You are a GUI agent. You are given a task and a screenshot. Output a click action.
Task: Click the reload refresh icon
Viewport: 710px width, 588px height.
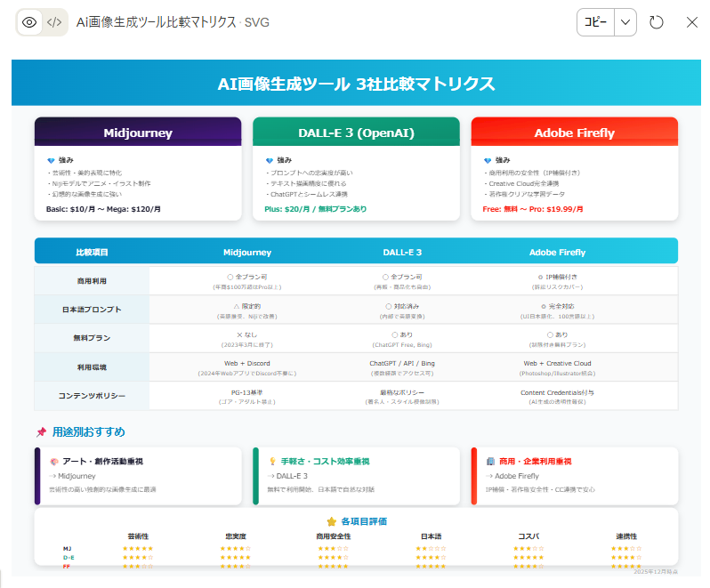pos(656,22)
